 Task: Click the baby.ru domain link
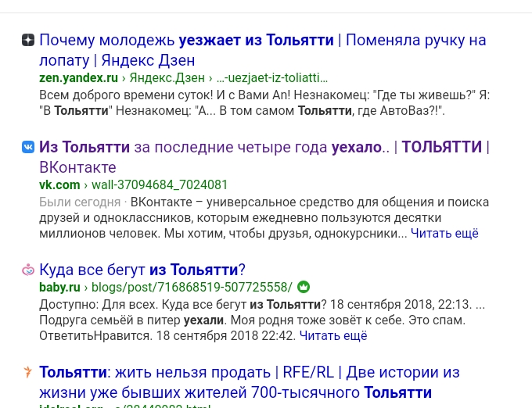pyautogui.click(x=59, y=287)
